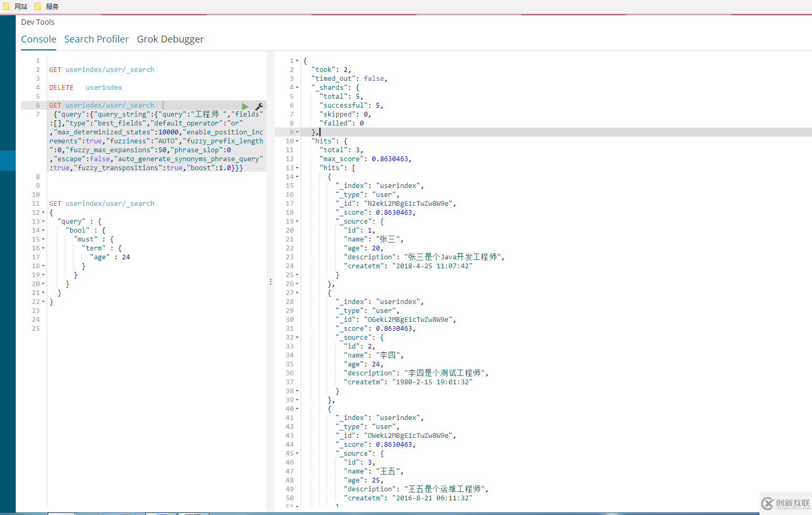Click the query_string "工程师" JSON body
The height and width of the screenshot is (515, 812).
(x=157, y=141)
